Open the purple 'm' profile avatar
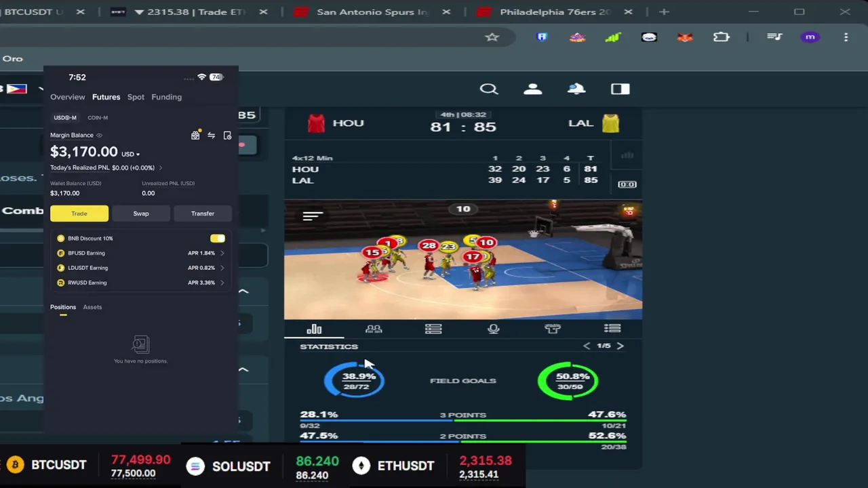This screenshot has height=488, width=868. (810, 37)
